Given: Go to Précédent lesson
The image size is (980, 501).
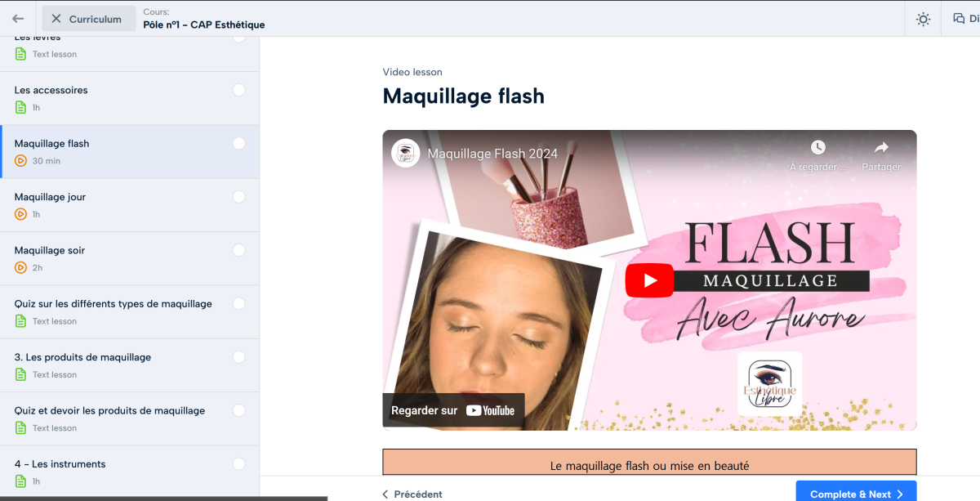Looking at the screenshot, I should click(412, 494).
